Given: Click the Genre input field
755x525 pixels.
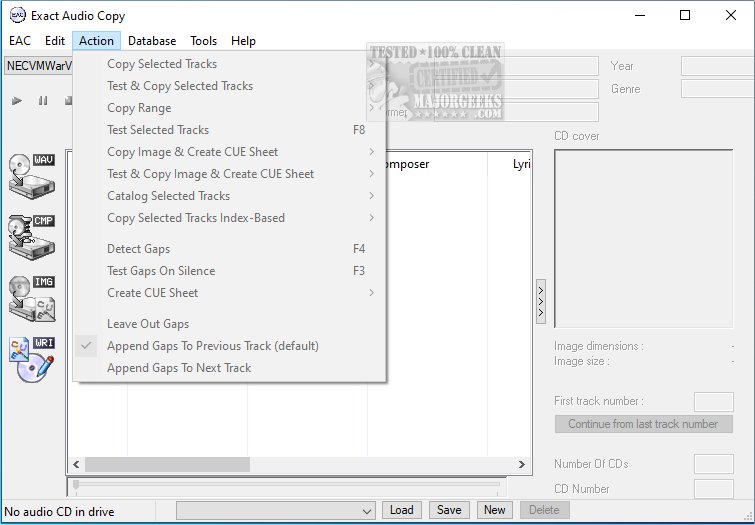Looking at the screenshot, I should [x=717, y=89].
